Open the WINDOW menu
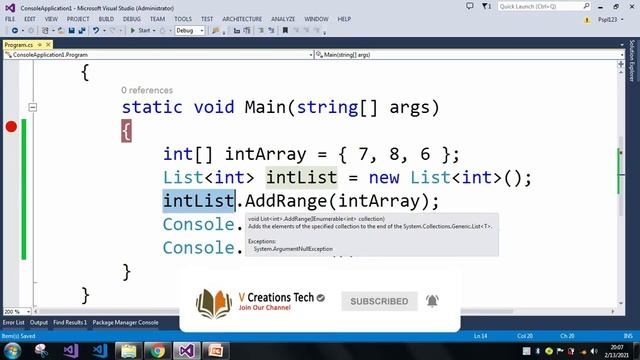 (x=316, y=19)
